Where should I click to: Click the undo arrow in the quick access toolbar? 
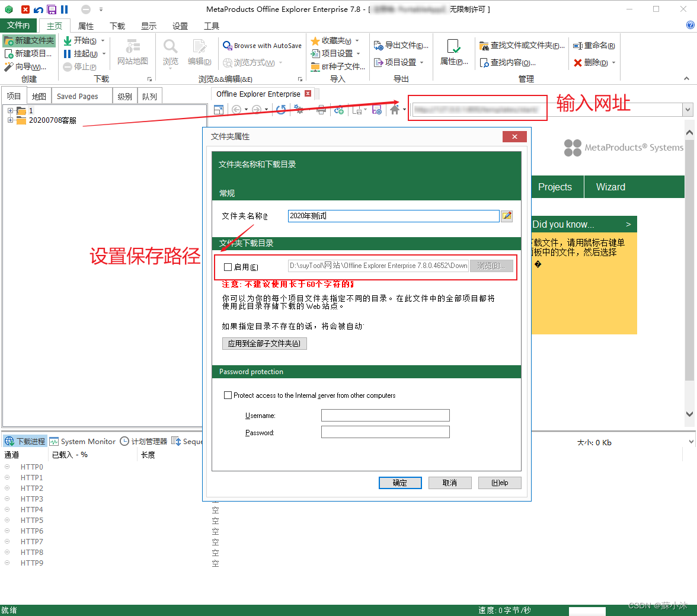pyautogui.click(x=39, y=9)
